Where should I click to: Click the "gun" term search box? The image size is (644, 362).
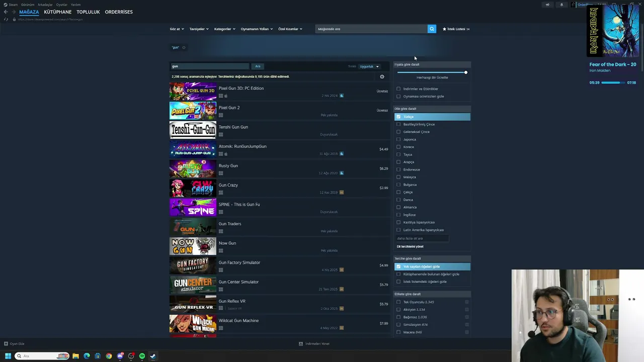coord(210,66)
